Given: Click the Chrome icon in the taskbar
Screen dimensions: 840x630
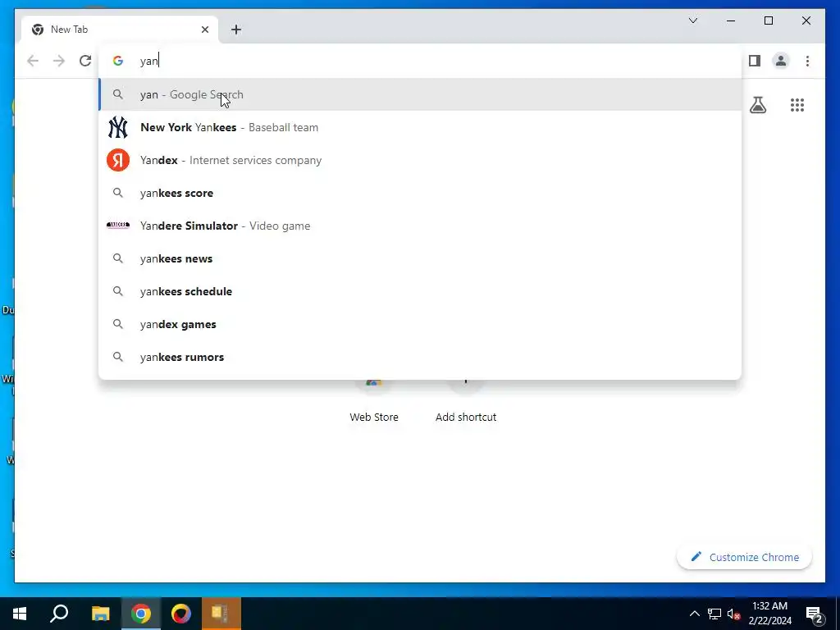Looking at the screenshot, I should pos(141,614).
